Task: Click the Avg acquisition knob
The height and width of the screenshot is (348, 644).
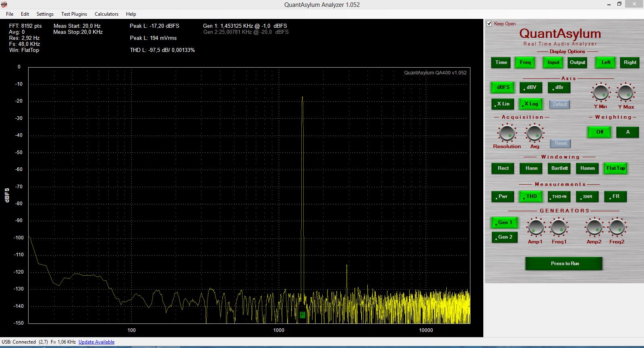Action: (534, 133)
